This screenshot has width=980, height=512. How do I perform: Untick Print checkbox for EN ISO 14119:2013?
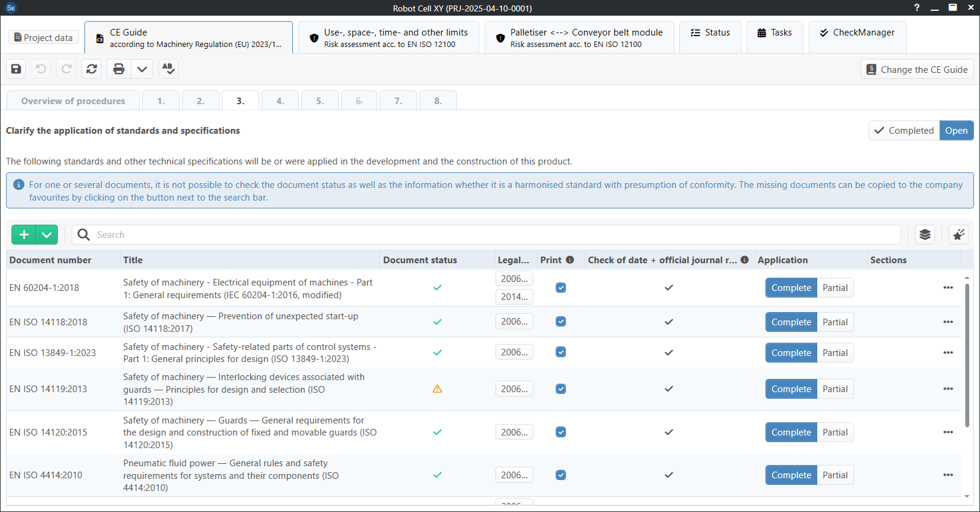(x=561, y=389)
